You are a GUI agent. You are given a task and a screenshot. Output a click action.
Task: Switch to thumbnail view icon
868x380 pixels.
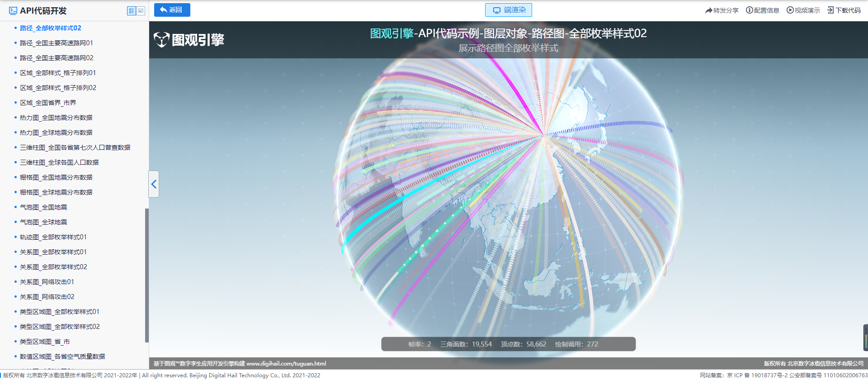coord(141,10)
